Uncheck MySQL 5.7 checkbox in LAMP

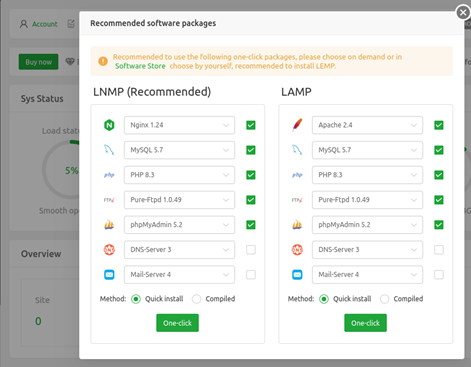pos(439,150)
